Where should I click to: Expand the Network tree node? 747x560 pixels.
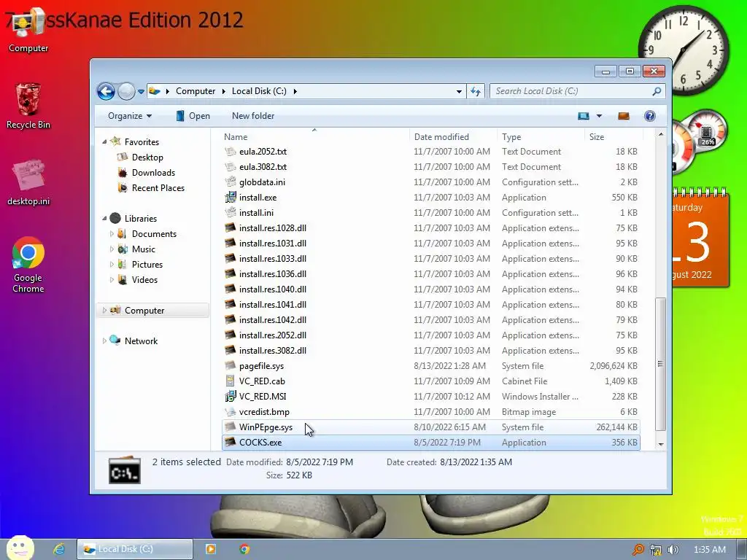tap(104, 341)
